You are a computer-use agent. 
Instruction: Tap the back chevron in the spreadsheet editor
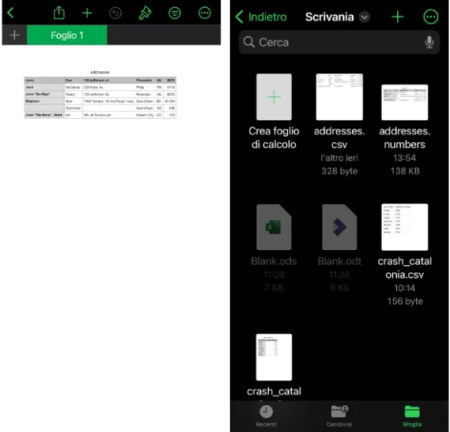11,13
